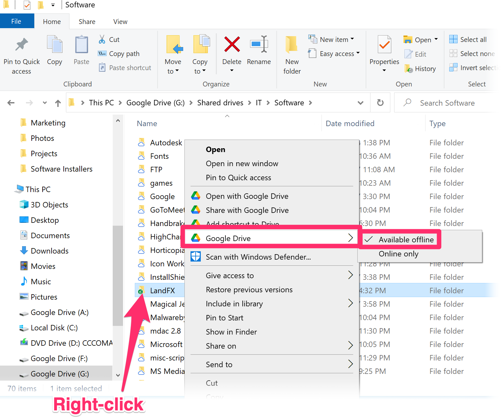Go up one folder level arrow
The width and height of the screenshot is (504, 420).
coord(58,103)
